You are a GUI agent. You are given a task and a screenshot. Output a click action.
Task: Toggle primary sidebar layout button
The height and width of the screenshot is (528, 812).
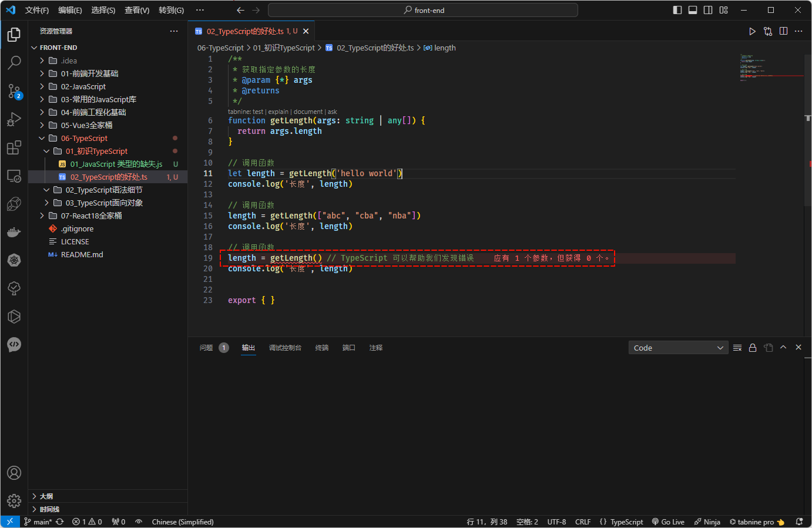[677, 10]
